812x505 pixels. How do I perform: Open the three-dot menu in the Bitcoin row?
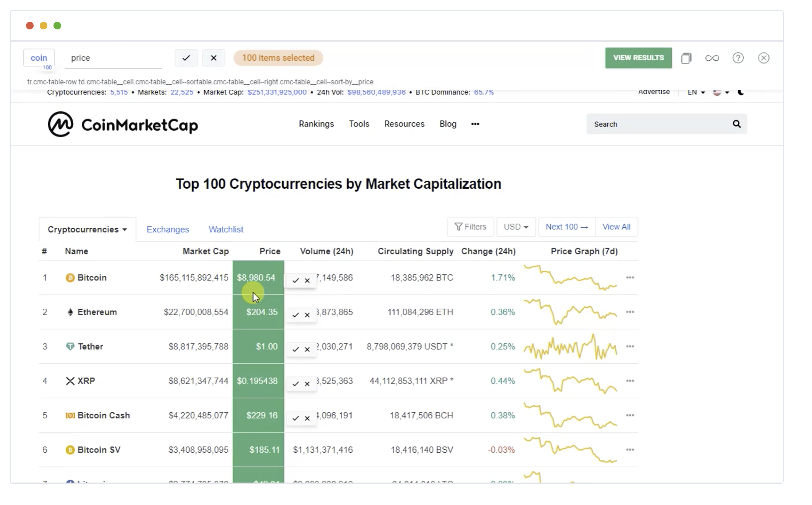630,277
